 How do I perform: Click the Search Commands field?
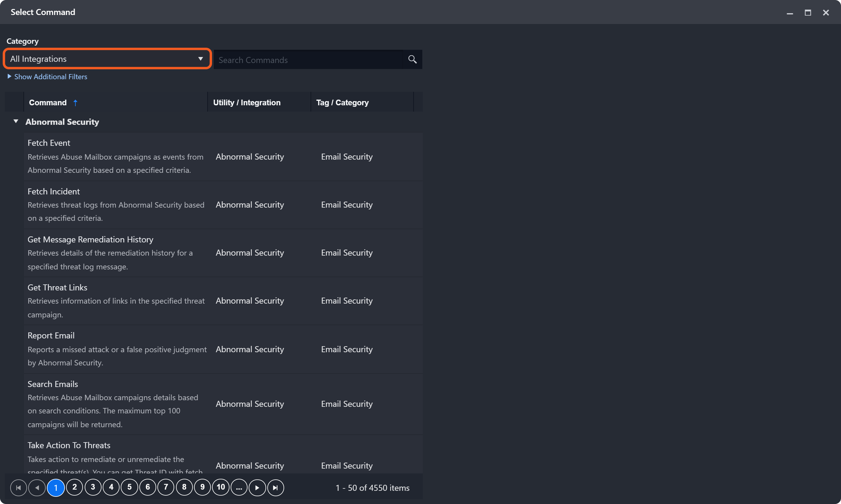pos(308,60)
